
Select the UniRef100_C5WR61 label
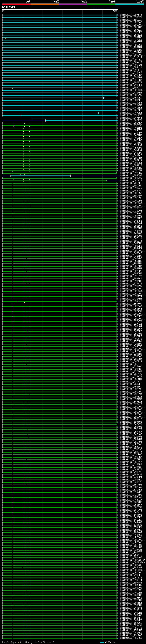click(x=131, y=52)
